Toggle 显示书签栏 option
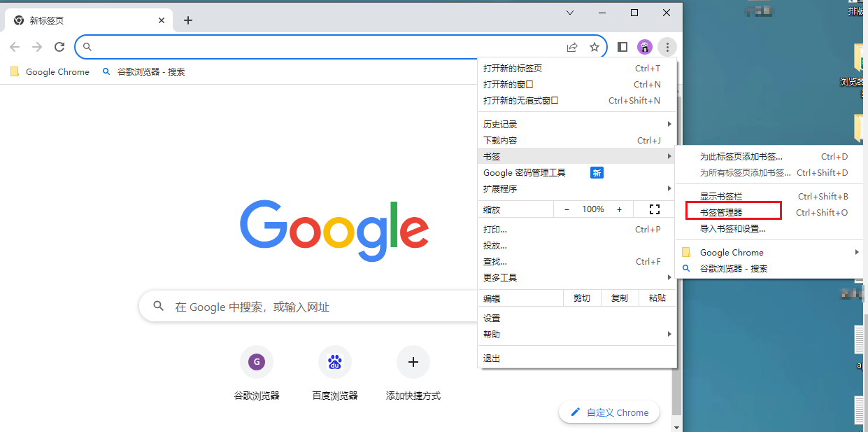868x432 pixels. pos(769,196)
